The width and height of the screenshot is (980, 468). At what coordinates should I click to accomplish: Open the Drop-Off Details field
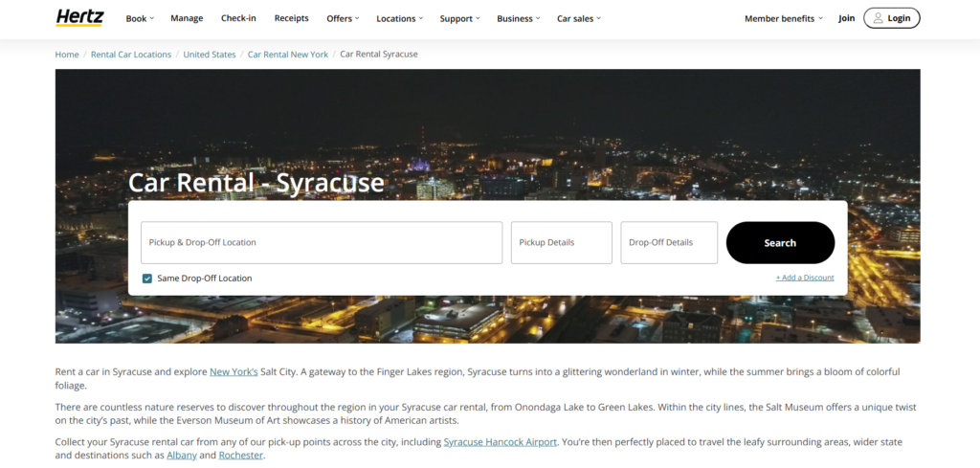(669, 242)
